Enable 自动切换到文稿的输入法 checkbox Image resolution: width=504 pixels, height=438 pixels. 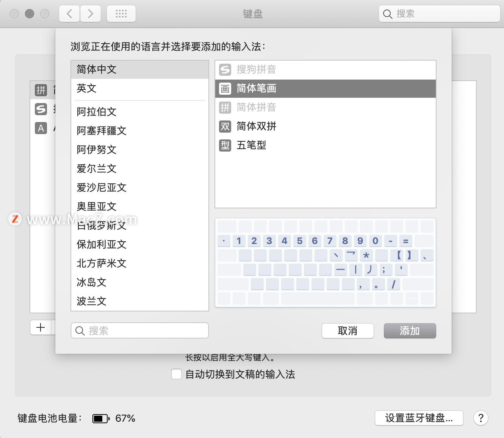pyautogui.click(x=176, y=374)
